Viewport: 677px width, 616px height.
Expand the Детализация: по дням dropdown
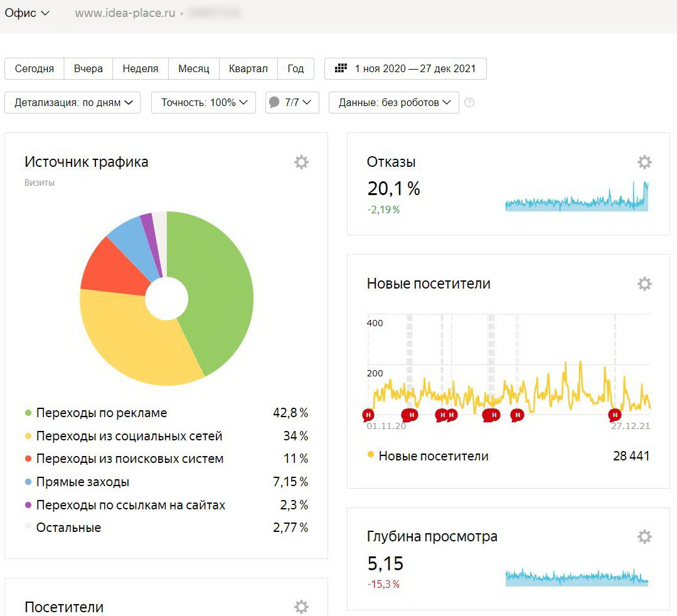tap(73, 103)
